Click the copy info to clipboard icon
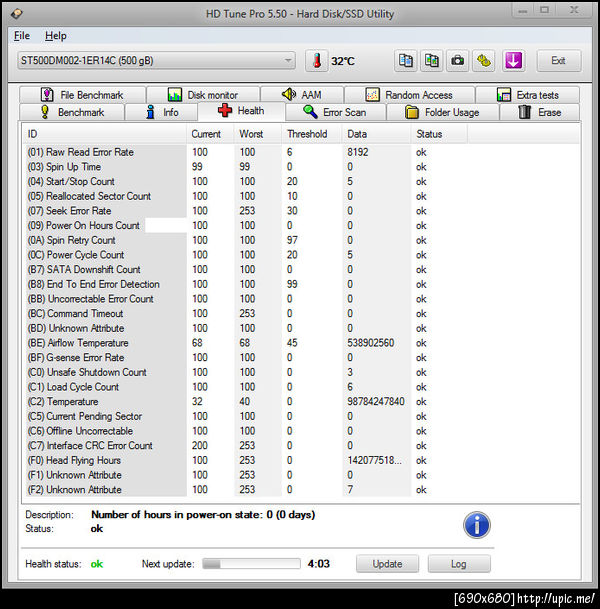The height and width of the screenshot is (609, 600). [x=406, y=61]
